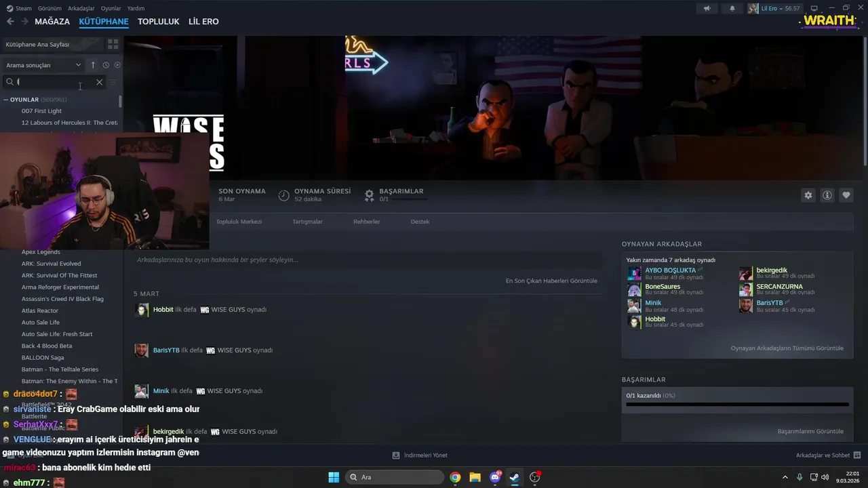This screenshot has width=868, height=488.
Task: Switch to Big Picture mode icon
Action: click(x=814, y=8)
